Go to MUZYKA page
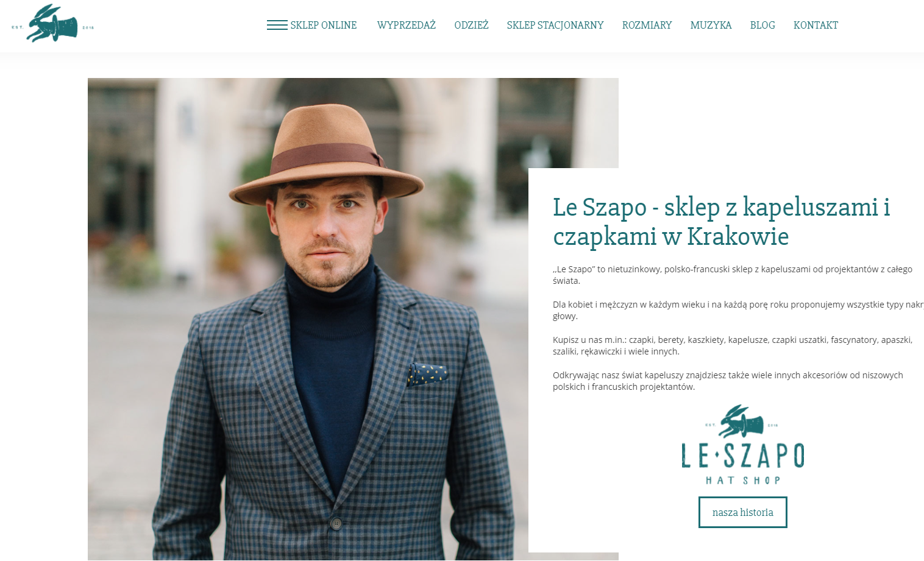The height and width of the screenshot is (561, 924). 711,25
